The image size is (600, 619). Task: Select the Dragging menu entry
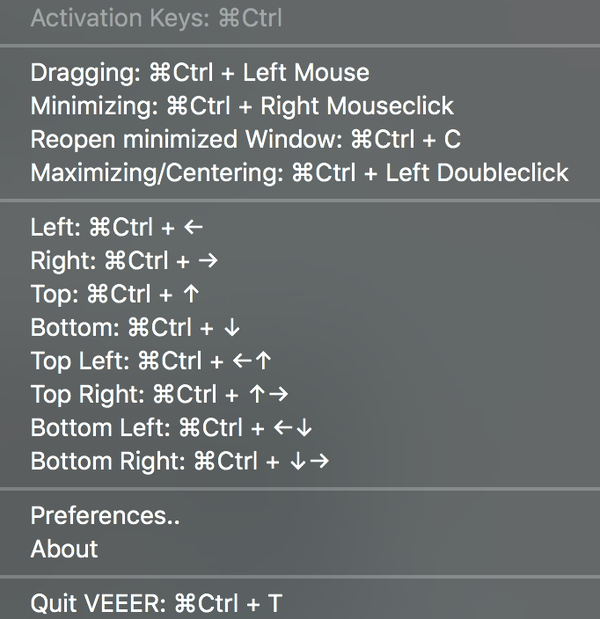[200, 73]
